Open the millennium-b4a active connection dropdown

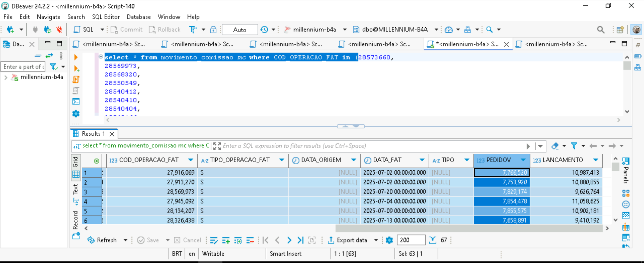(x=345, y=30)
